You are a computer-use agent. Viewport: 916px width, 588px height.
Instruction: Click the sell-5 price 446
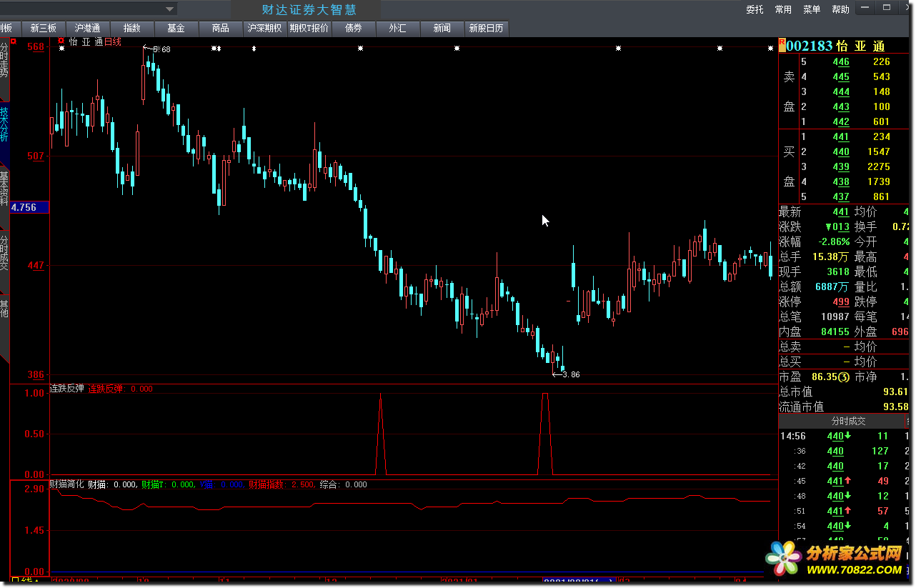pyautogui.click(x=841, y=61)
